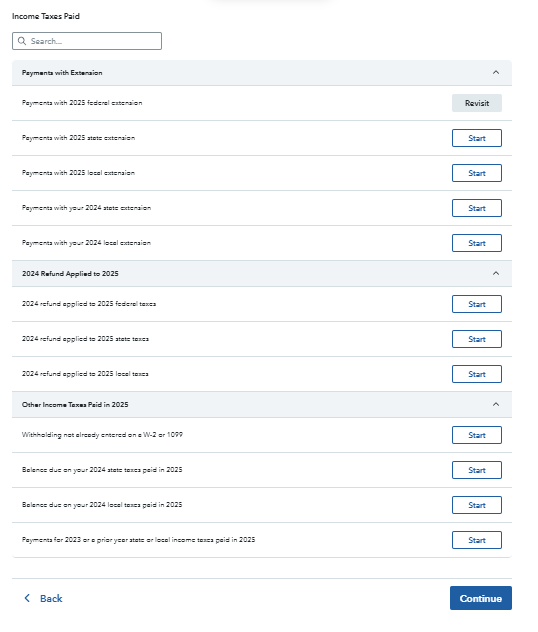Select 'Payments with 2025 local extension' text
The width and height of the screenshot is (538, 632).
(x=78, y=173)
